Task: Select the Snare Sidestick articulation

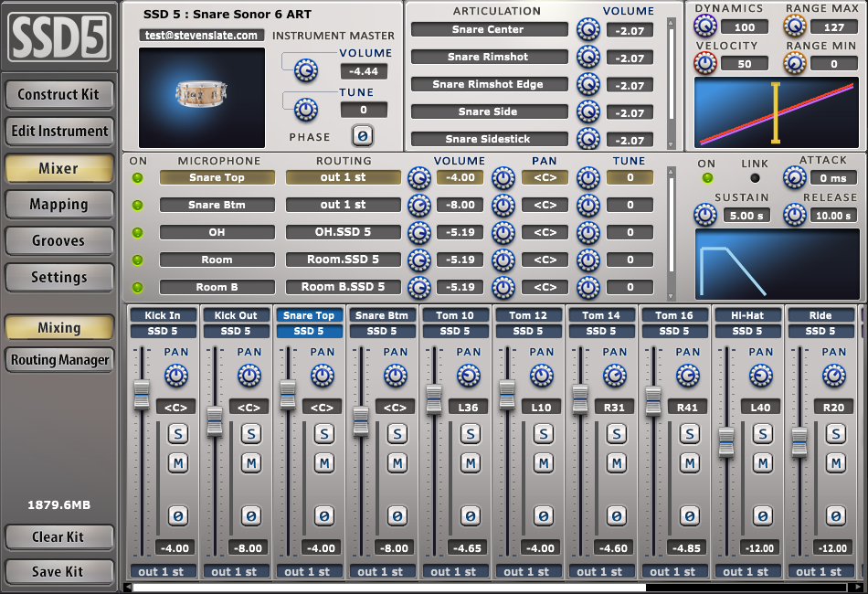Action: coord(490,139)
